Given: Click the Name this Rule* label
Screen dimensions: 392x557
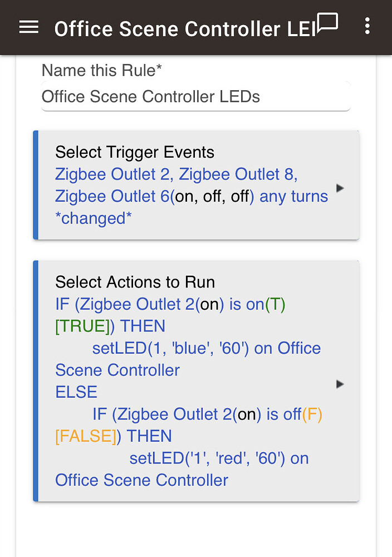Looking at the screenshot, I should (102, 71).
